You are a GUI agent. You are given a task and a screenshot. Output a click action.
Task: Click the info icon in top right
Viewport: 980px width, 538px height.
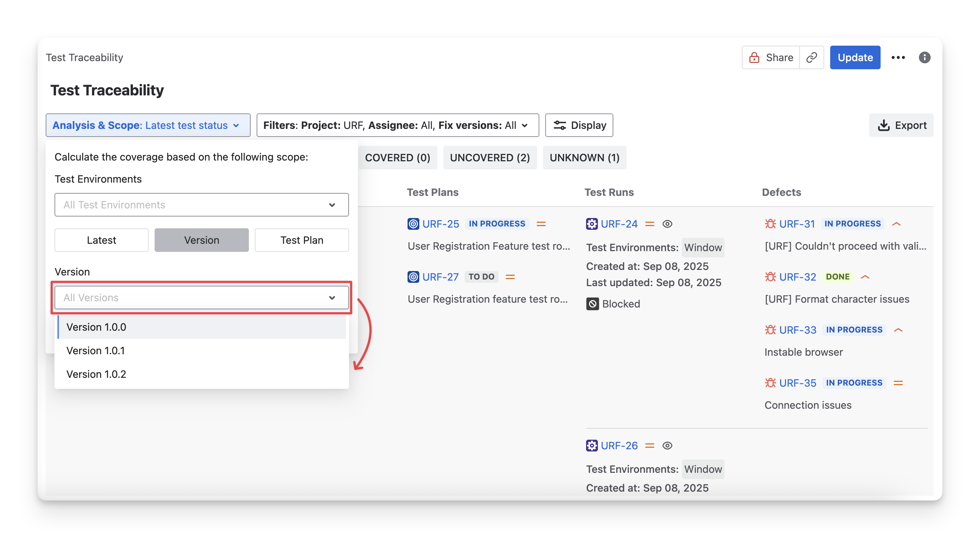[x=924, y=57]
